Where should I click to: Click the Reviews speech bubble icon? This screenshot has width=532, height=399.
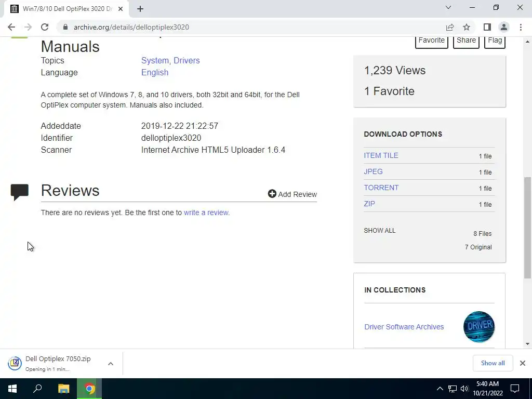(x=20, y=192)
